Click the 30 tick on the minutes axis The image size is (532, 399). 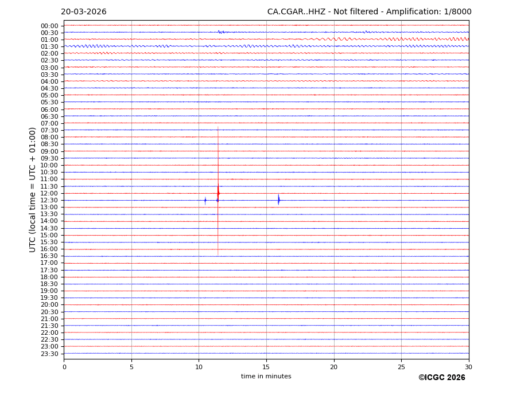coord(468,367)
